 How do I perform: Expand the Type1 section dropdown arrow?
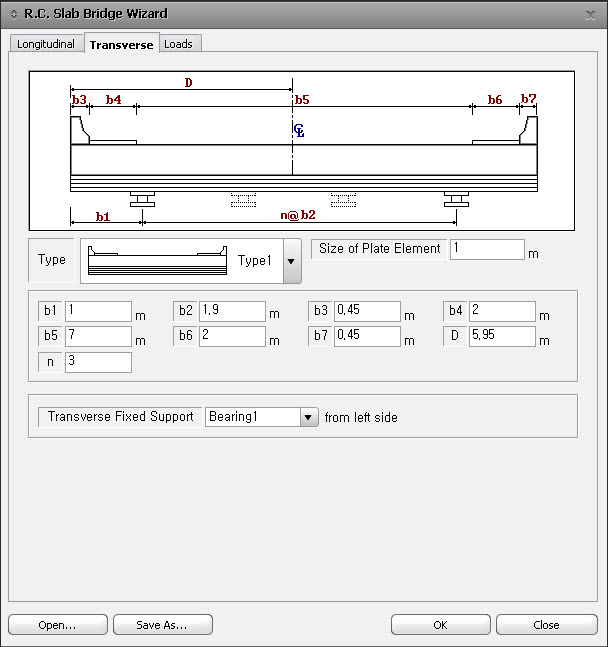pyautogui.click(x=291, y=261)
